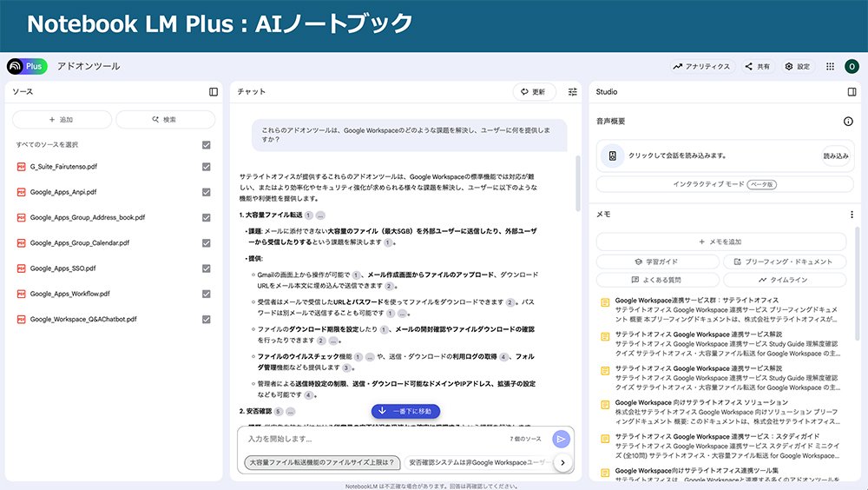The width and height of the screenshot is (868, 490).
Task: Generate よくある質問 FAQ
Action: tap(658, 280)
